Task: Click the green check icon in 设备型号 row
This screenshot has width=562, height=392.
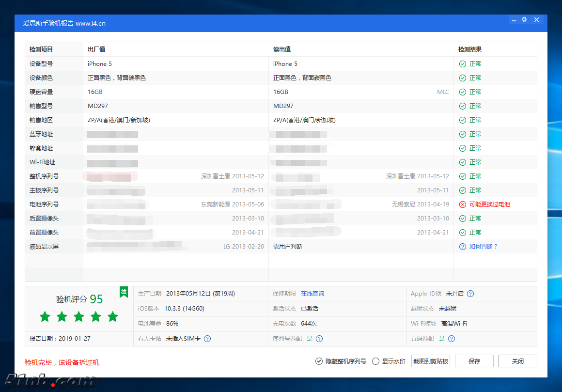Action: [463, 64]
